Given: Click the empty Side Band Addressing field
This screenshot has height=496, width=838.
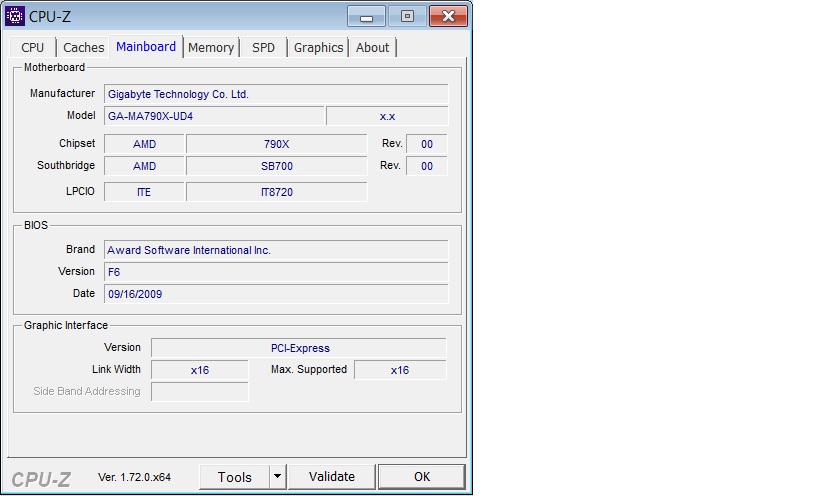Looking at the screenshot, I should click(x=200, y=392).
